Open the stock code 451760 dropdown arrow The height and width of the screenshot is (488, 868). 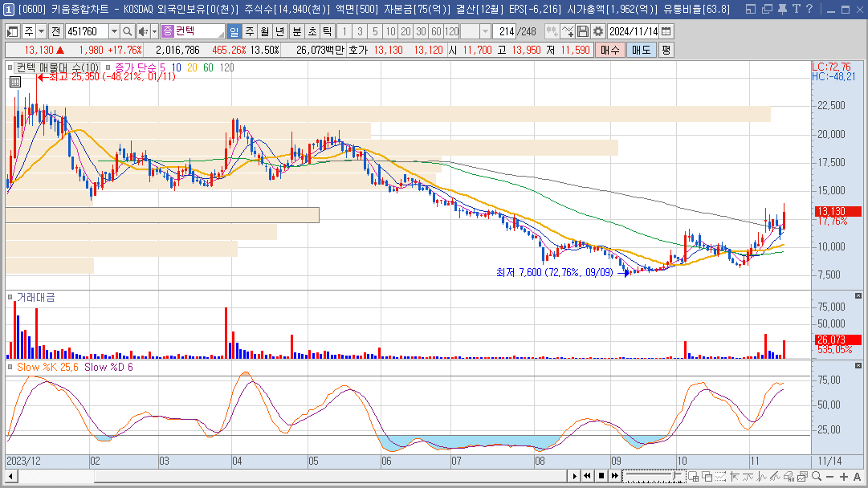pyautogui.click(x=114, y=31)
